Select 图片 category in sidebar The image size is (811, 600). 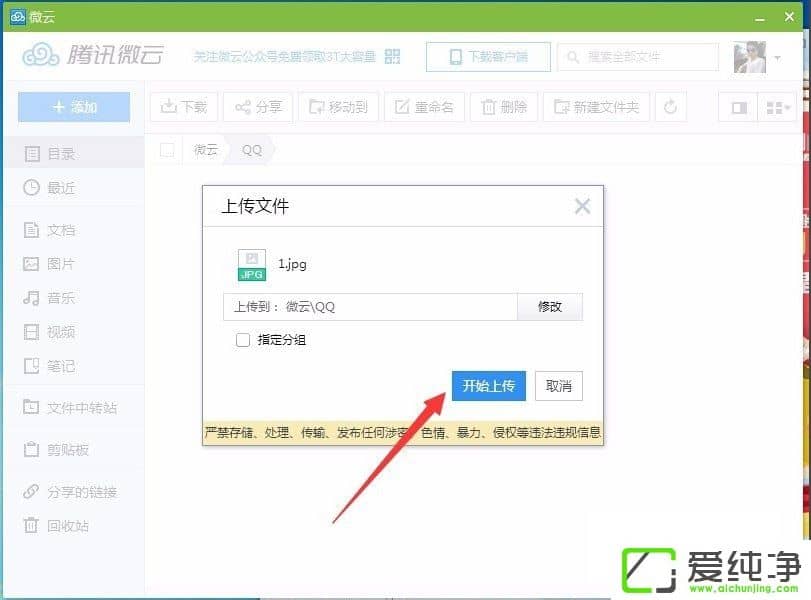60,264
